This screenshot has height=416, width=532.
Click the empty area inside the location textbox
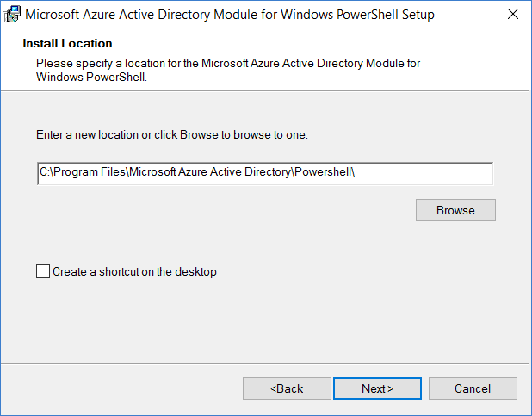(424, 173)
